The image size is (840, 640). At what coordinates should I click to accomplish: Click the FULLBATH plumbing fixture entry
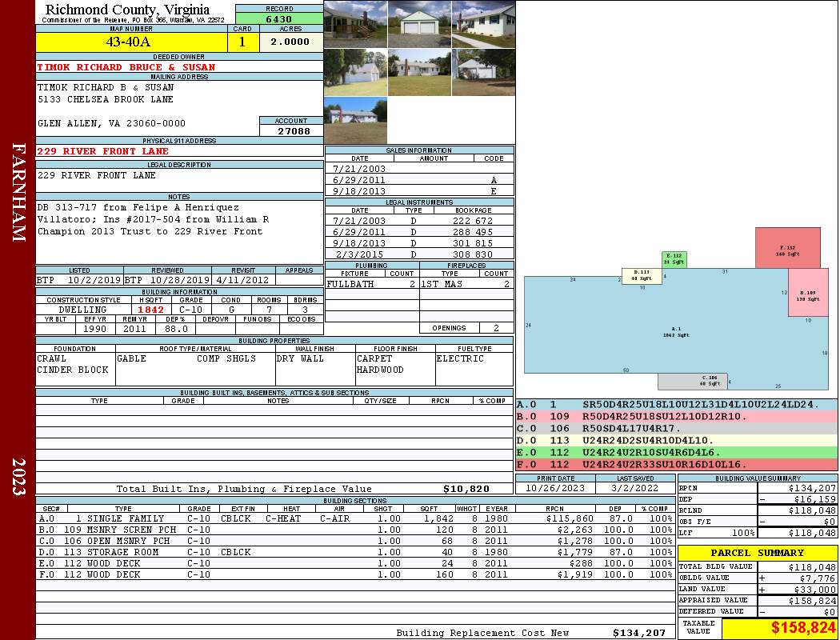350,284
